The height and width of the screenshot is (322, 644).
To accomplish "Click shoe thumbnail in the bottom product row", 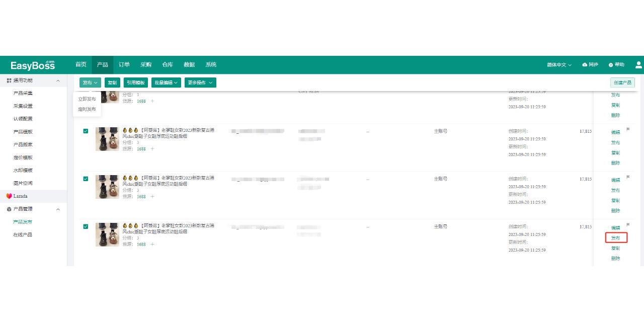I will 107,234.
